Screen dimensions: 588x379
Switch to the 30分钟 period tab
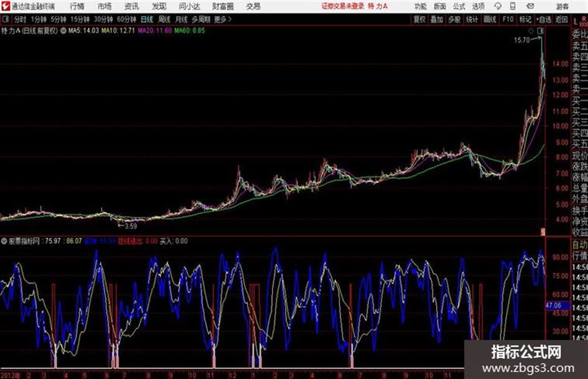(x=103, y=19)
